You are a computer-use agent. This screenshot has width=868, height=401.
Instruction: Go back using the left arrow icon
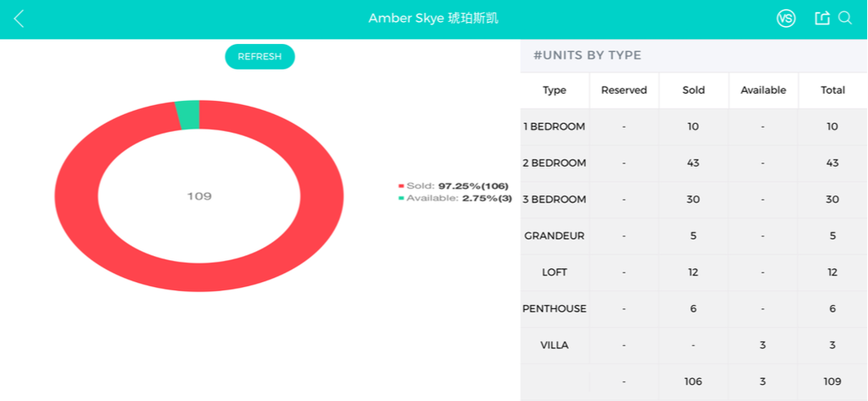click(19, 19)
